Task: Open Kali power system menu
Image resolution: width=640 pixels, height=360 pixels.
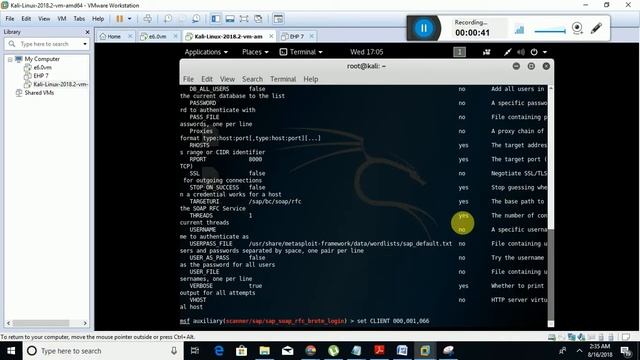Action: pos(538,52)
